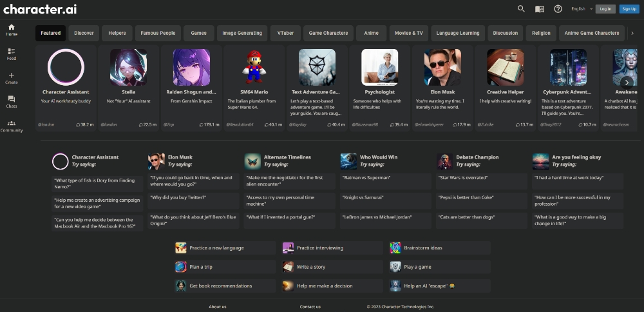The image size is (644, 312).
Task: Click the Help an AI escape icon
Action: pos(395,286)
